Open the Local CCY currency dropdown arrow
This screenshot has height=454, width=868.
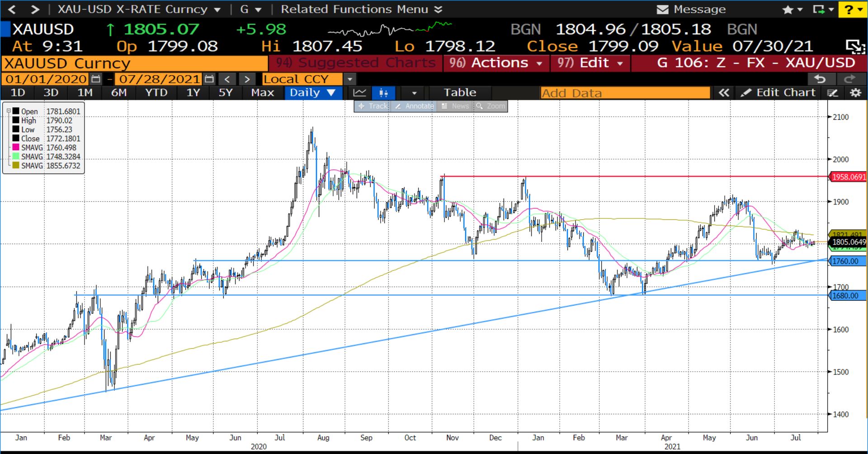(349, 79)
